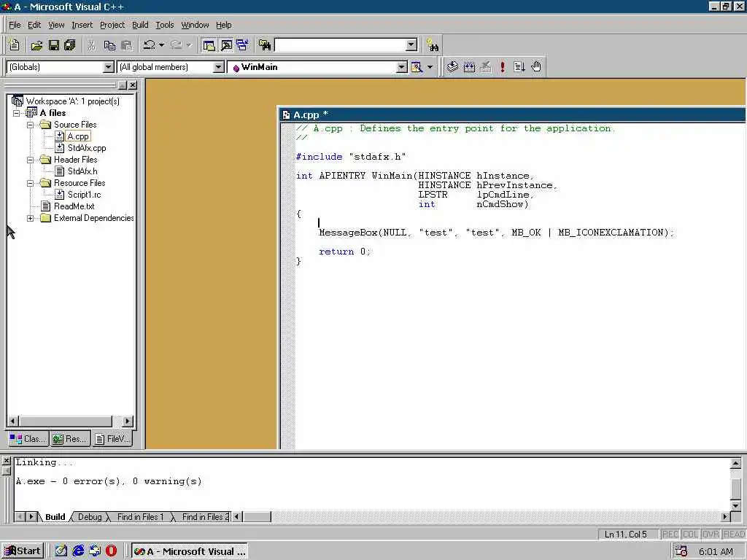747x560 pixels.
Task: Click the Cut scissors icon
Action: (x=91, y=45)
